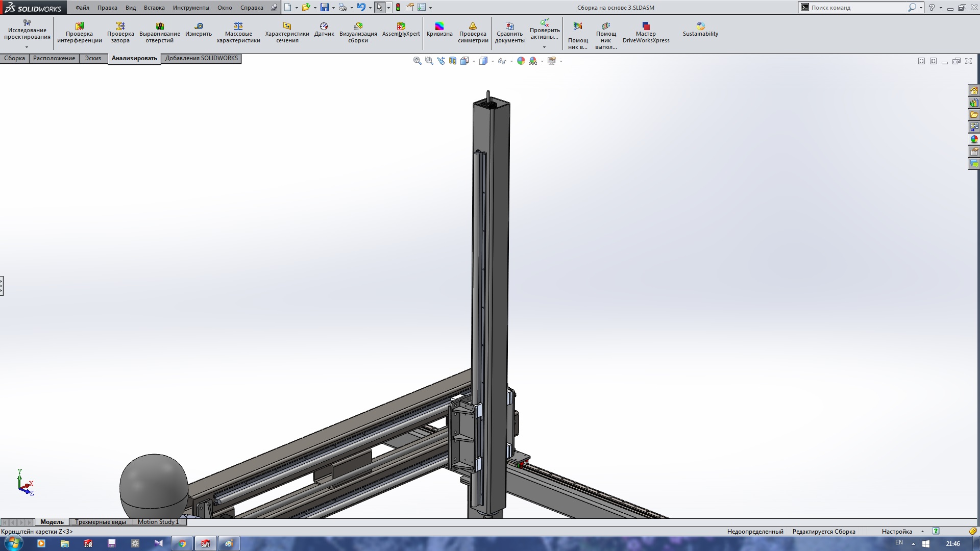Expand the Hide/Show Items glasses dropdown
The image size is (980, 551).
pos(511,62)
